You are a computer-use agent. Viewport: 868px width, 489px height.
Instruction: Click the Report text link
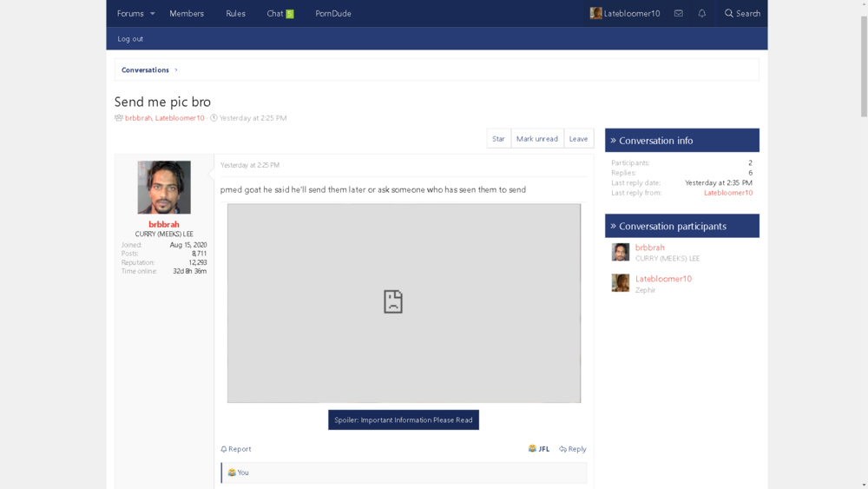pyautogui.click(x=240, y=449)
